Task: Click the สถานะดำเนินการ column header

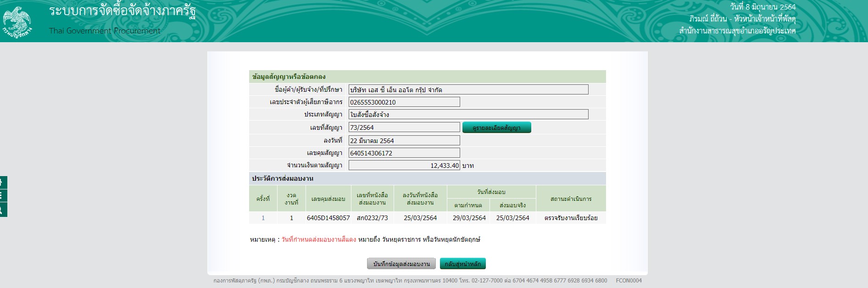Action: tap(571, 199)
